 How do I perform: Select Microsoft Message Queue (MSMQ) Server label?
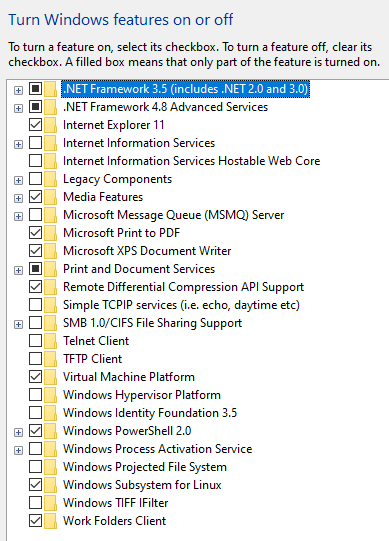tap(173, 215)
